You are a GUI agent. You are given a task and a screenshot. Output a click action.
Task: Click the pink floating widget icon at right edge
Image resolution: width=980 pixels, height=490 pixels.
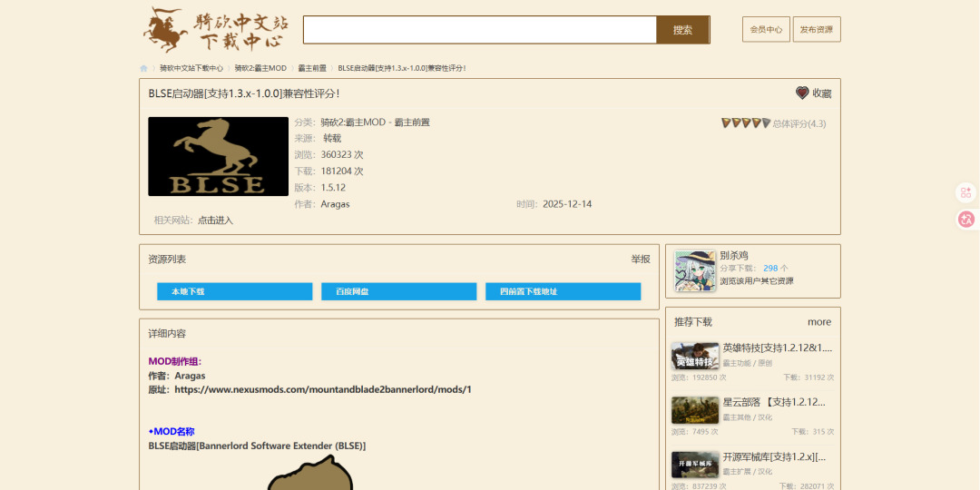point(965,192)
